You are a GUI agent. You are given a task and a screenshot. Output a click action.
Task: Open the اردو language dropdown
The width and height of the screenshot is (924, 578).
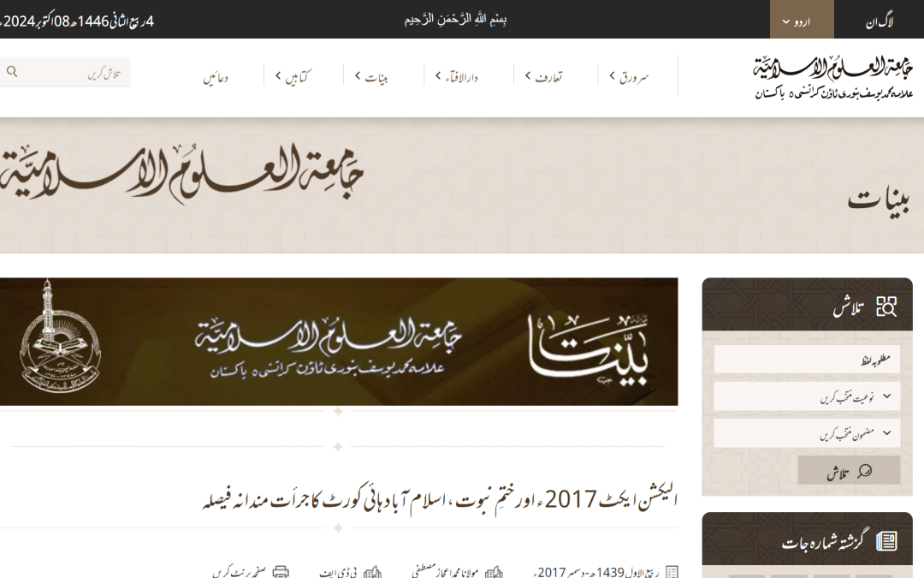(802, 20)
